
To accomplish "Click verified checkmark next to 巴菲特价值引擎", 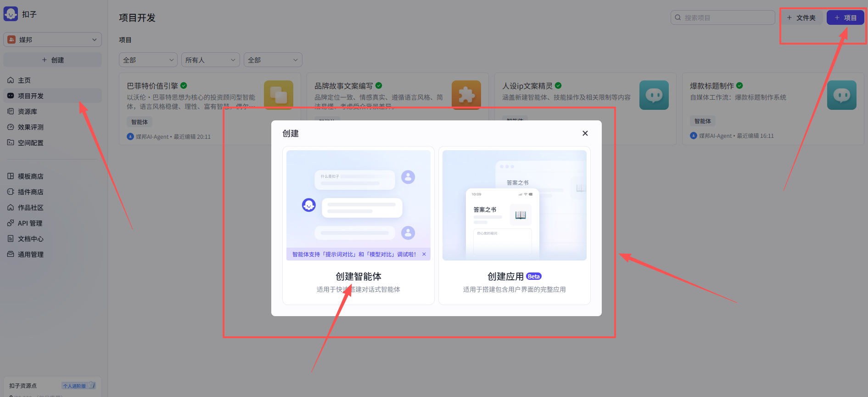I will (184, 85).
